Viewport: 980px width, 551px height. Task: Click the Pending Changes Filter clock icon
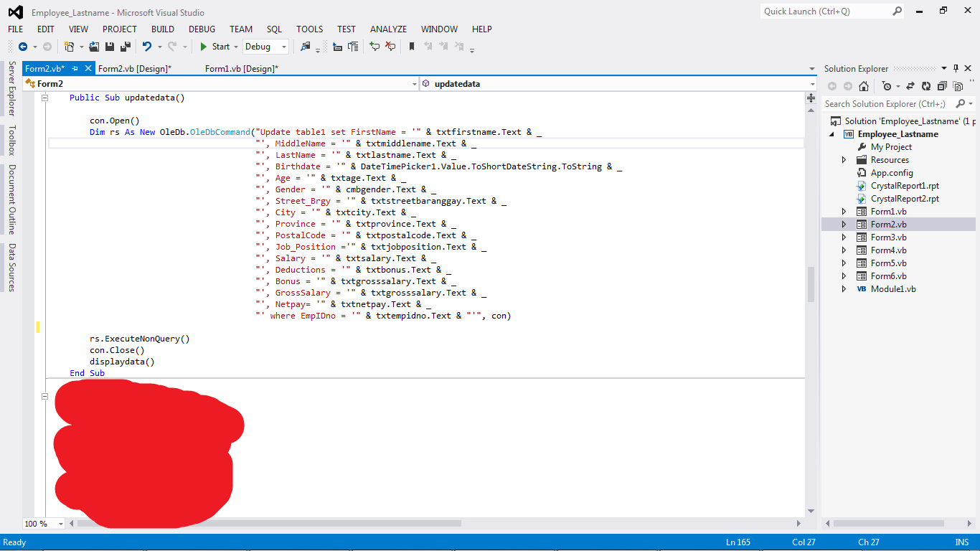pos(887,86)
